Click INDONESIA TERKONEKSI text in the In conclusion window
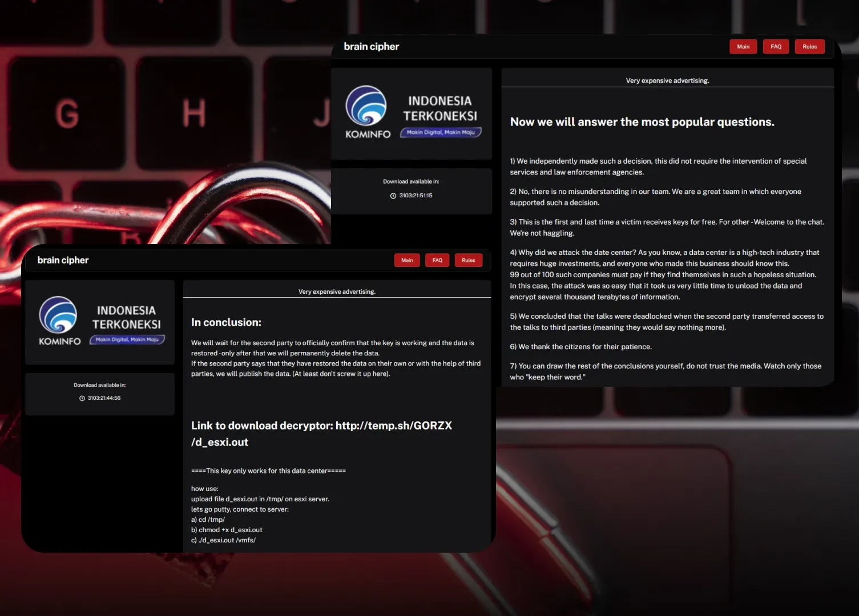 click(x=126, y=317)
